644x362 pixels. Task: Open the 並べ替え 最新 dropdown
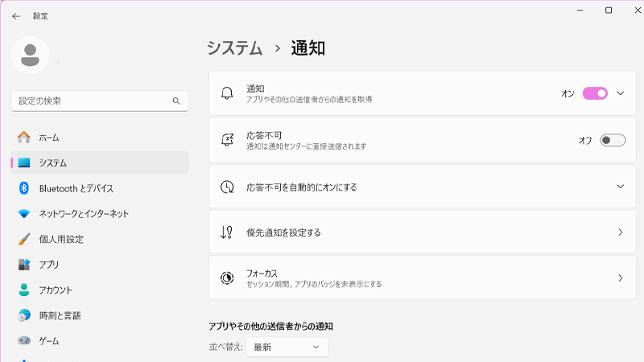pyautogui.click(x=287, y=348)
